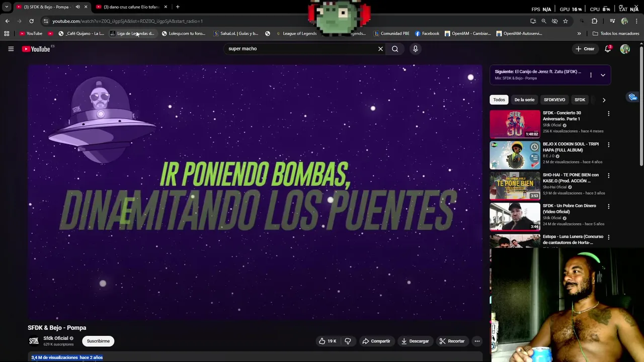Open SFDK Concierto 30 Aniversario thumbnail
Screen dimensions: 644x362
[x=515, y=124]
